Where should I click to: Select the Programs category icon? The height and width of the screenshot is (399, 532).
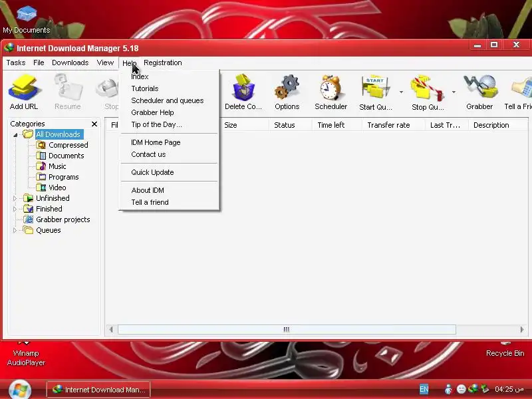41,177
